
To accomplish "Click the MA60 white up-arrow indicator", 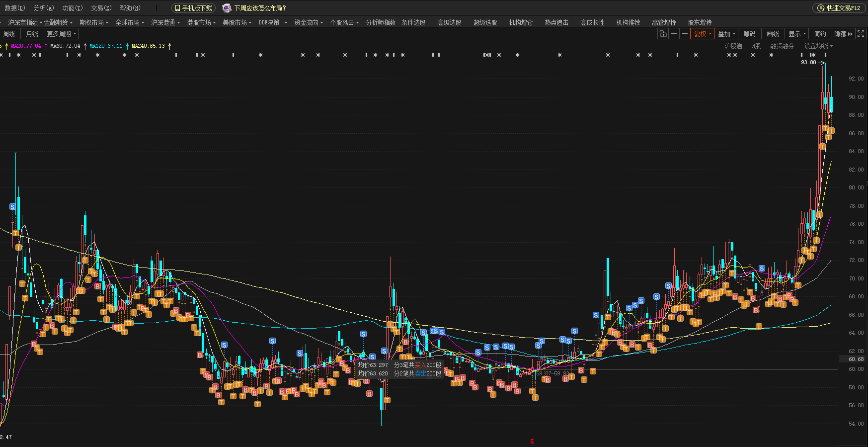I will 85,46.
